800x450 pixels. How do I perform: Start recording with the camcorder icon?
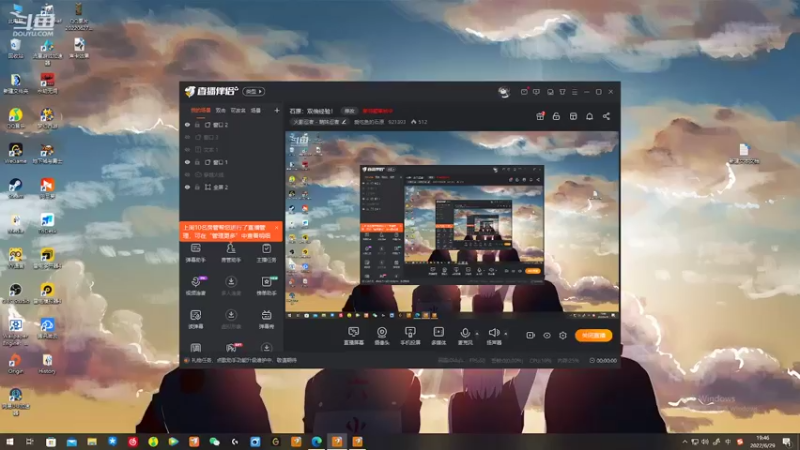[x=531, y=335]
